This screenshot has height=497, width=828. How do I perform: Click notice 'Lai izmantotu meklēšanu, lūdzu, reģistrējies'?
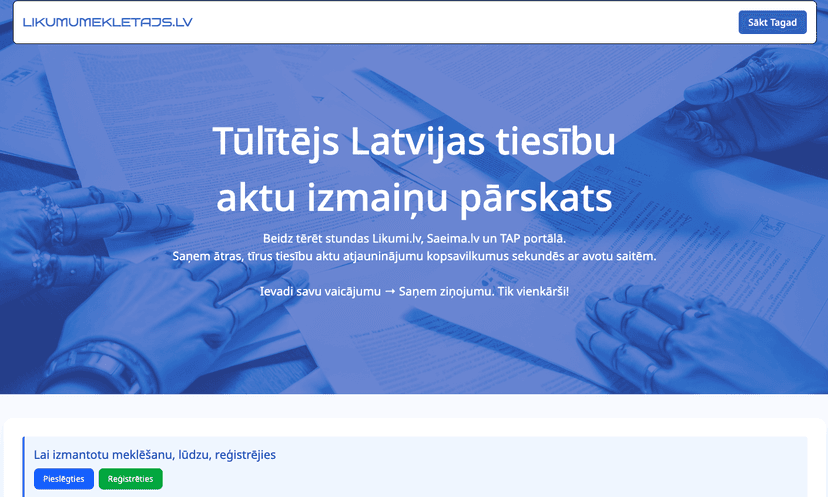point(155,455)
